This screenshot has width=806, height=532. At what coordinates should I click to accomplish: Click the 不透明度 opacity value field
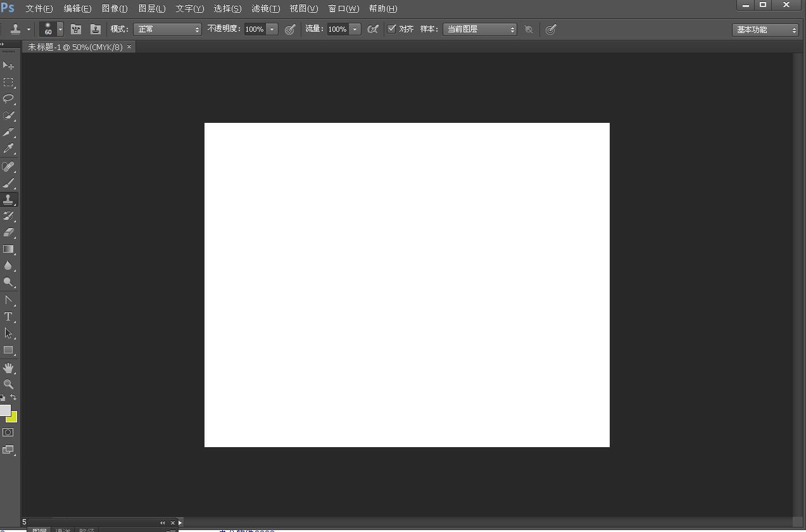pos(255,29)
